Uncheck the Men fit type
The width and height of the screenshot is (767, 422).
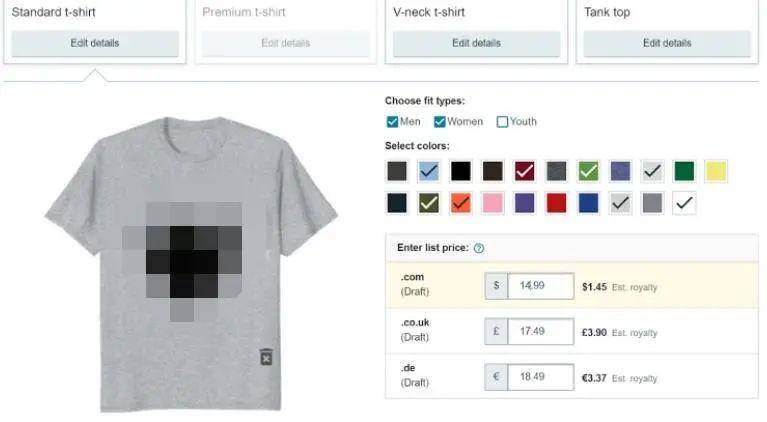click(x=392, y=122)
